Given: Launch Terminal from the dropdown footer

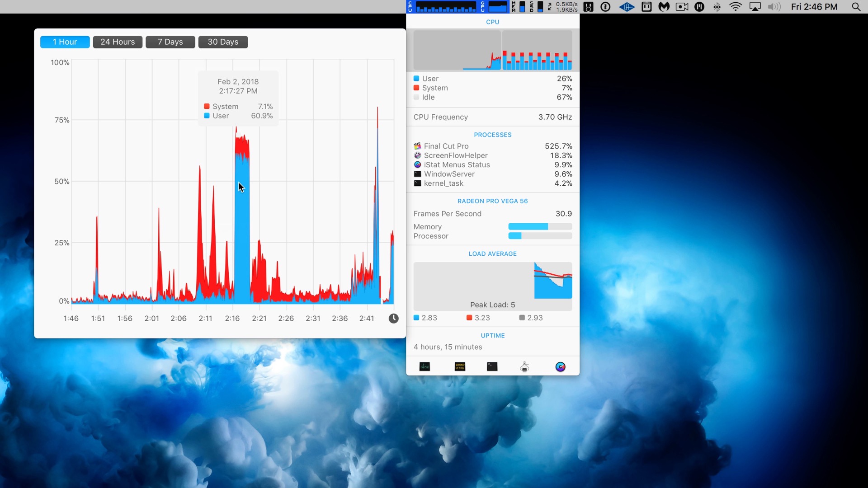Looking at the screenshot, I should (492, 366).
